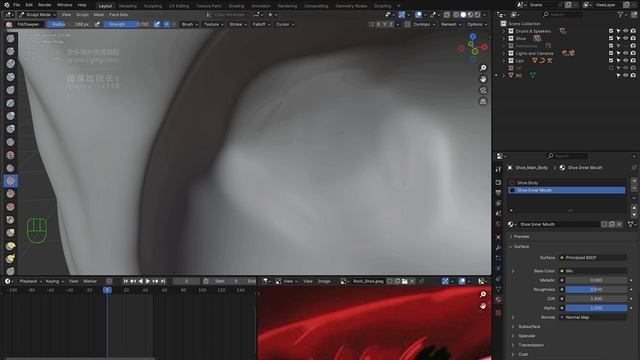Screen dimensions: 640x360
Task: Open the Edit menu
Action: [x=29, y=5]
